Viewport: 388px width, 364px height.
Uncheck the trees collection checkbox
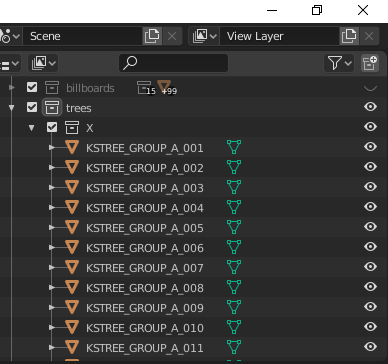(x=32, y=107)
